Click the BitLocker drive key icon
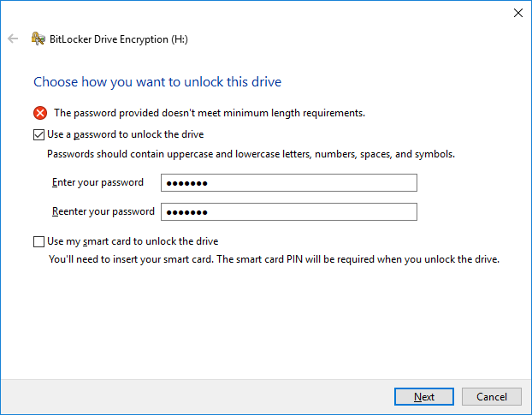Screen dimensions: 532x415 tap(38, 39)
